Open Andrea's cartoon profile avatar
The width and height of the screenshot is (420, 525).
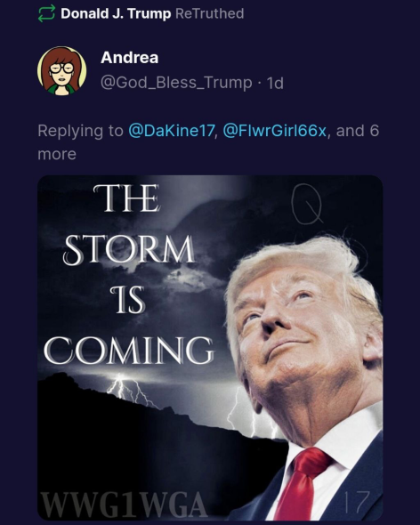tap(62, 70)
